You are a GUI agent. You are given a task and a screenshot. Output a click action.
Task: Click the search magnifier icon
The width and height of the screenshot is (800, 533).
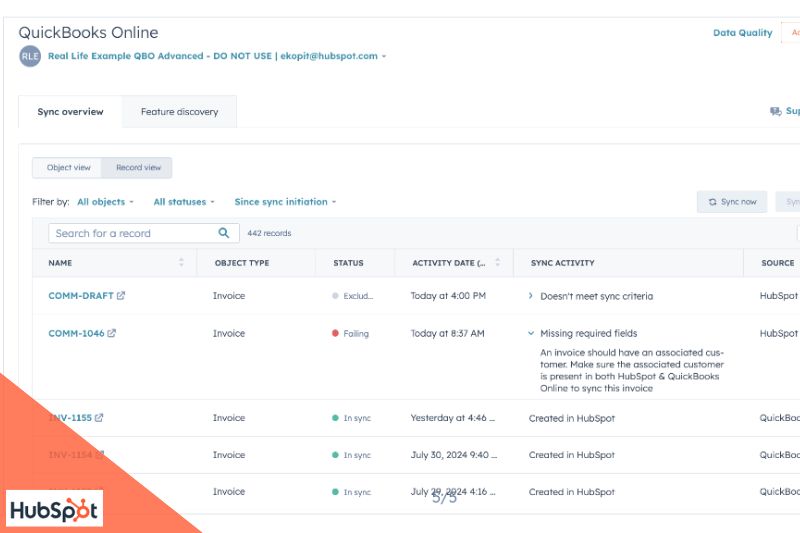[x=223, y=233]
